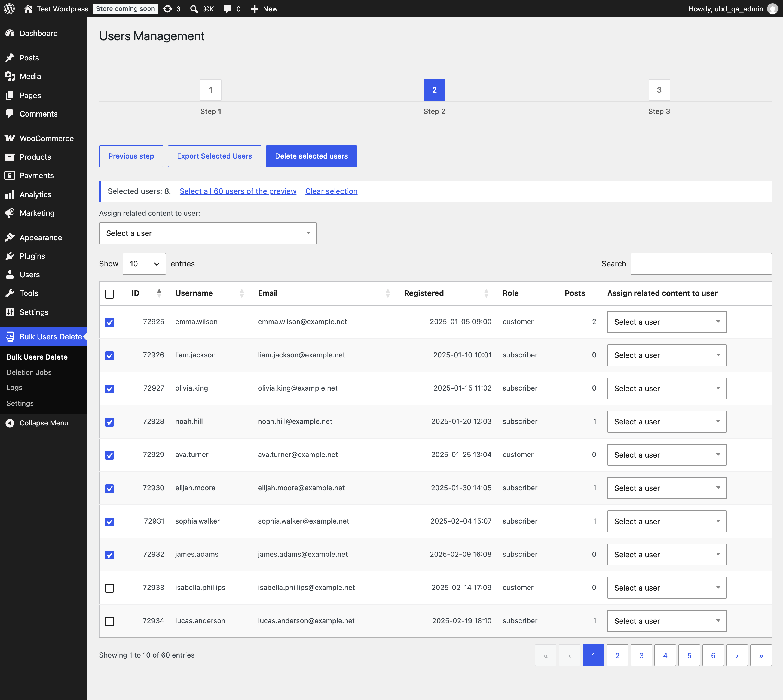Open the site home icon
Image resolution: width=783 pixels, height=700 pixels.
pyautogui.click(x=28, y=8)
